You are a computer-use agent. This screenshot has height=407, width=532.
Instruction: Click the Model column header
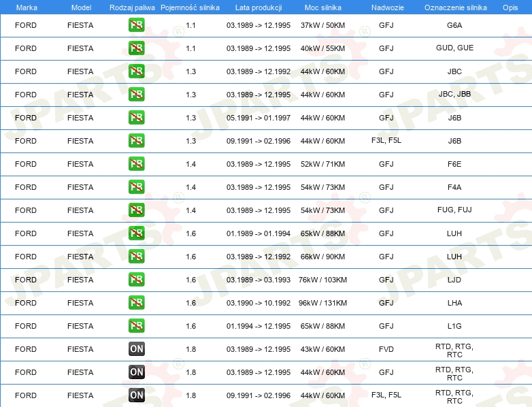click(81, 7)
